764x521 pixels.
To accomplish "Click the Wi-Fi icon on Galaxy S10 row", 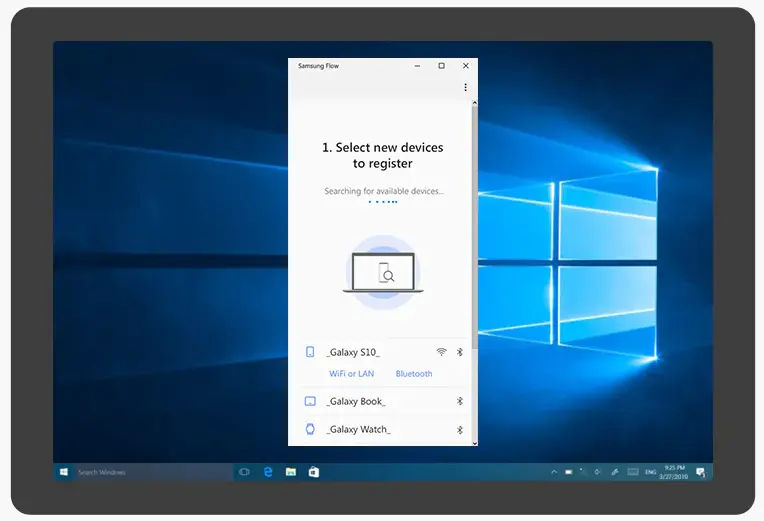I will tap(441, 352).
